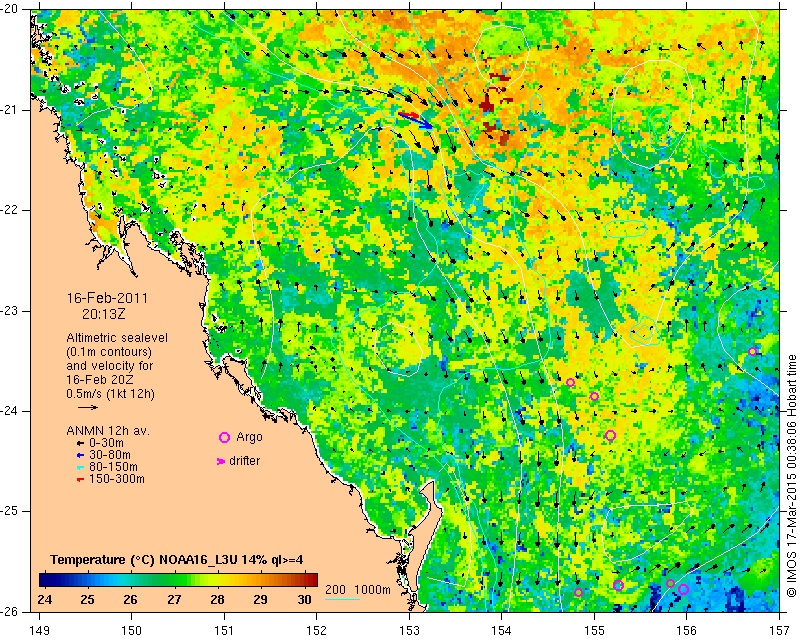Click the "Temperature (°C) NOAA16_L3U 14% ql>=4" title
This screenshot has height=640, width=800.
point(177,560)
